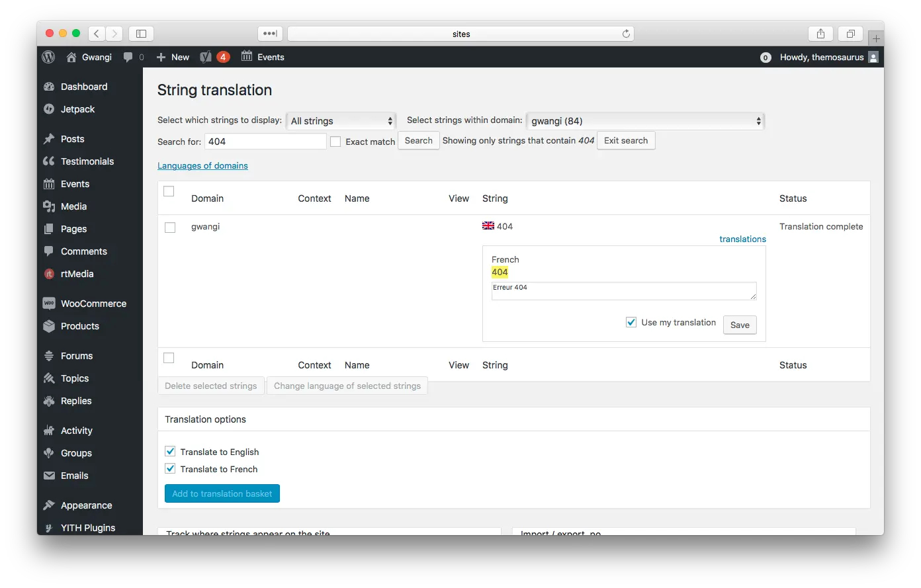Click Change language of selected strings
Image resolution: width=921 pixels, height=588 pixels.
pos(347,386)
